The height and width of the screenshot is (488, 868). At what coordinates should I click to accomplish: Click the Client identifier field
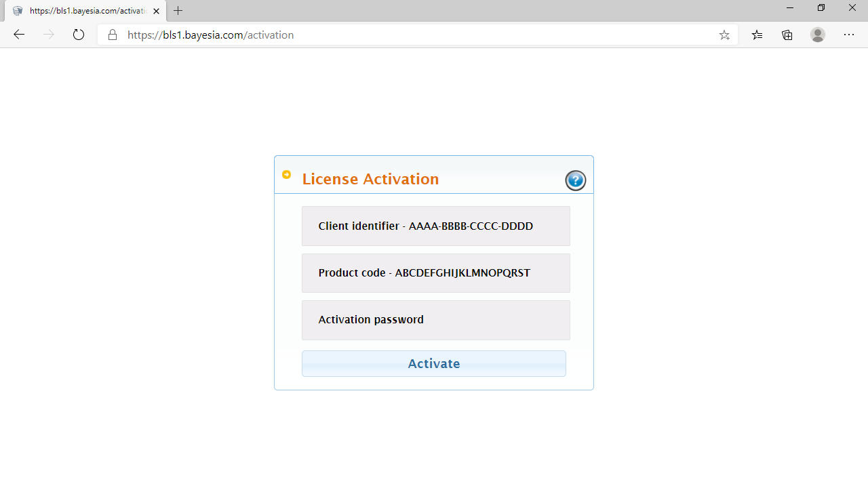point(435,226)
